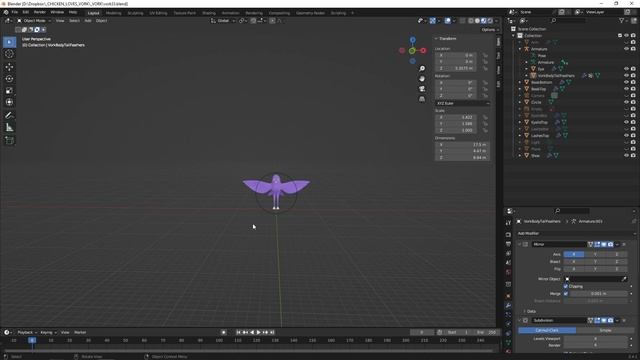Click the red X axis gizmo dot

click(423, 51)
